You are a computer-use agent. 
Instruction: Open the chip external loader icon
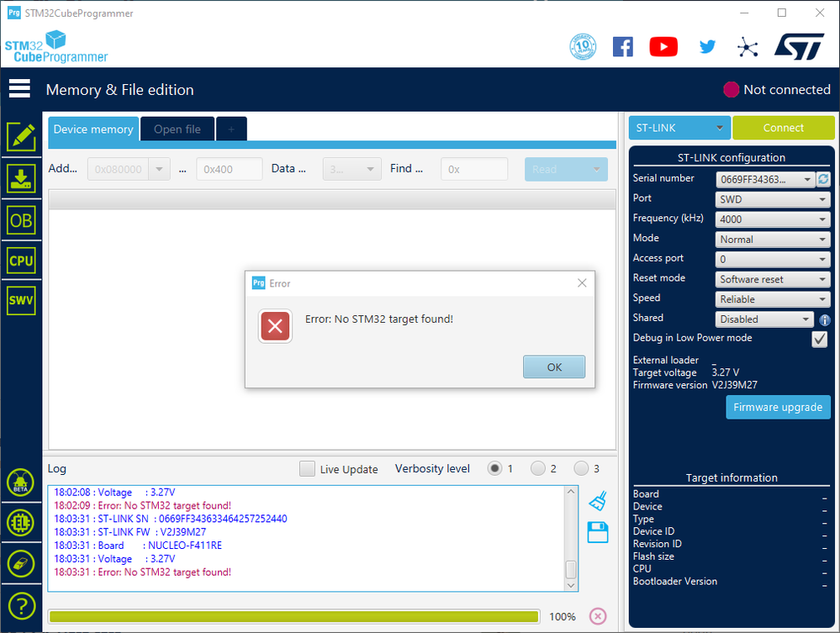click(21, 523)
